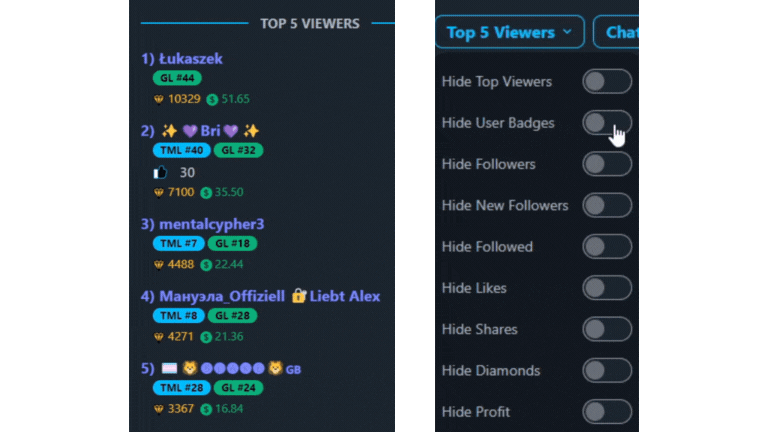The height and width of the screenshot is (432, 768).
Task: Click the TML #7 badge under mentalcypher3
Action: pyautogui.click(x=178, y=243)
